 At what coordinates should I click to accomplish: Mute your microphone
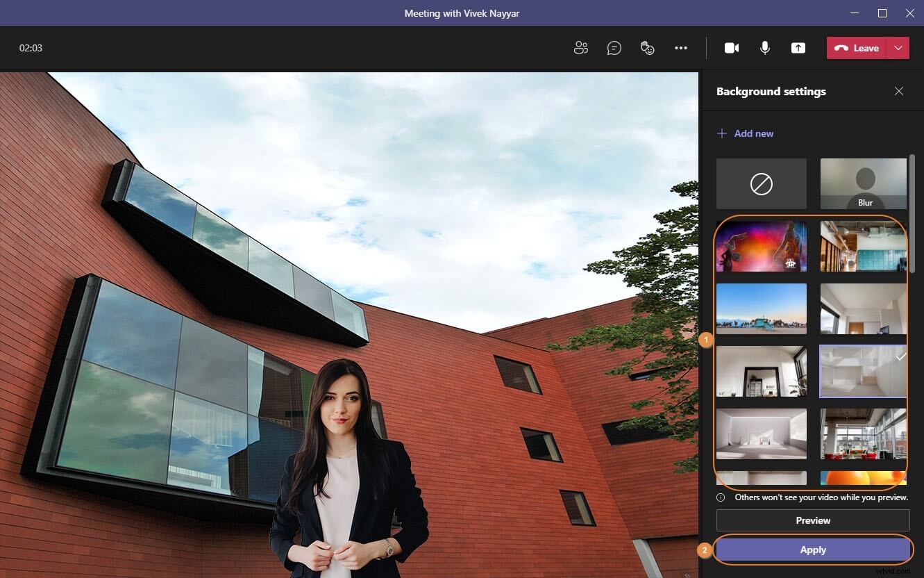point(764,48)
